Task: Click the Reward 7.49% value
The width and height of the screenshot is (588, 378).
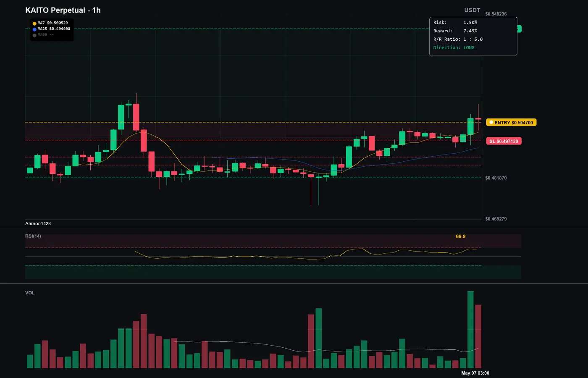Action: coord(470,31)
